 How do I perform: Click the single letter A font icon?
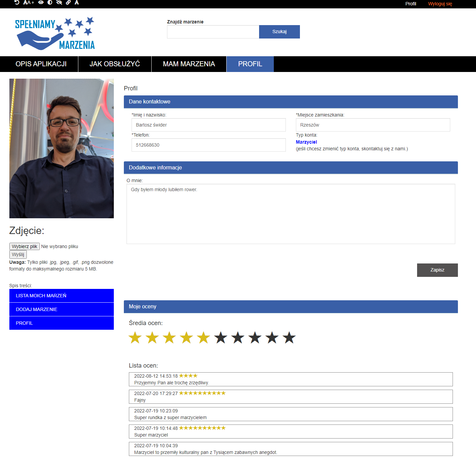77,2
